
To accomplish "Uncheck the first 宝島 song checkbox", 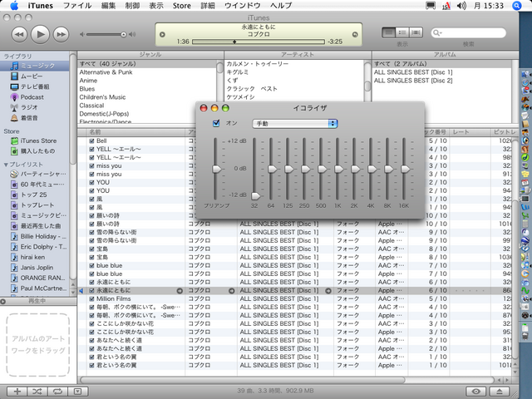I will 91,249.
